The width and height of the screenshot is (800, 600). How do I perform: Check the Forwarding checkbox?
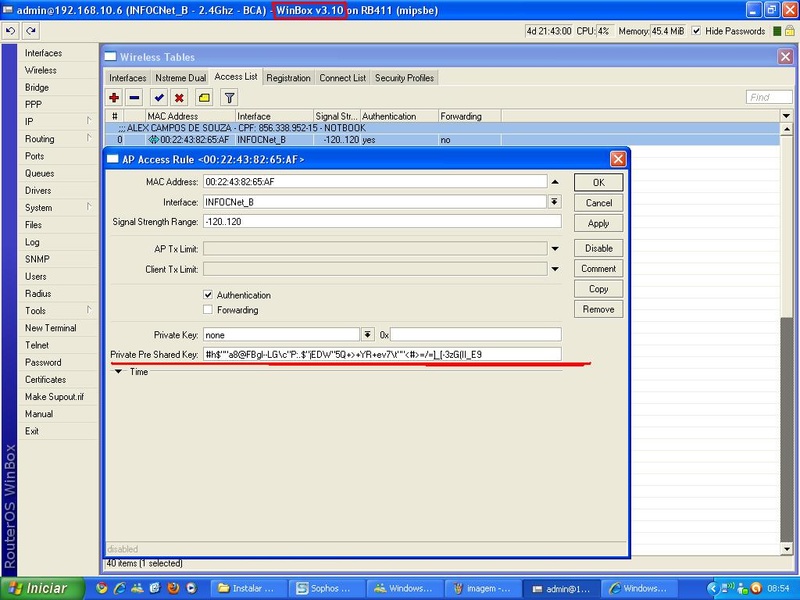click(208, 310)
